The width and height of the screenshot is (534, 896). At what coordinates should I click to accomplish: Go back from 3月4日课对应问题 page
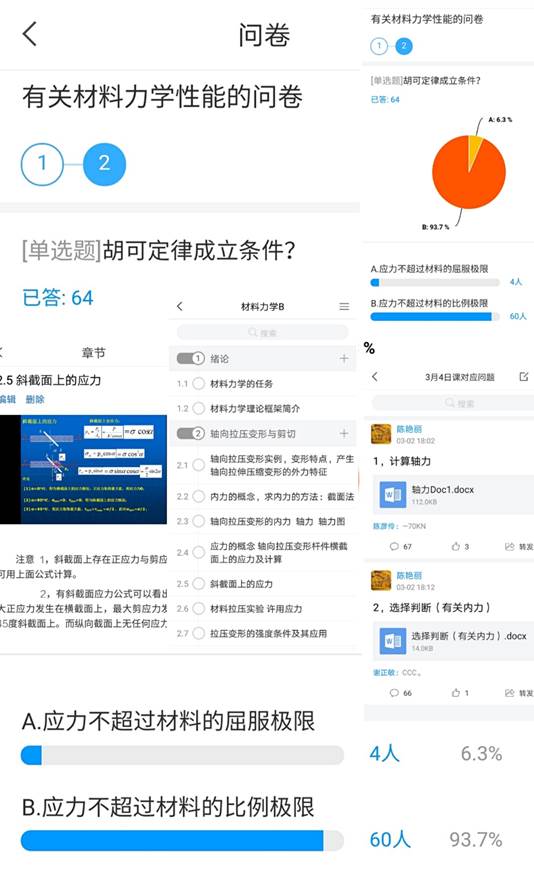tap(375, 377)
